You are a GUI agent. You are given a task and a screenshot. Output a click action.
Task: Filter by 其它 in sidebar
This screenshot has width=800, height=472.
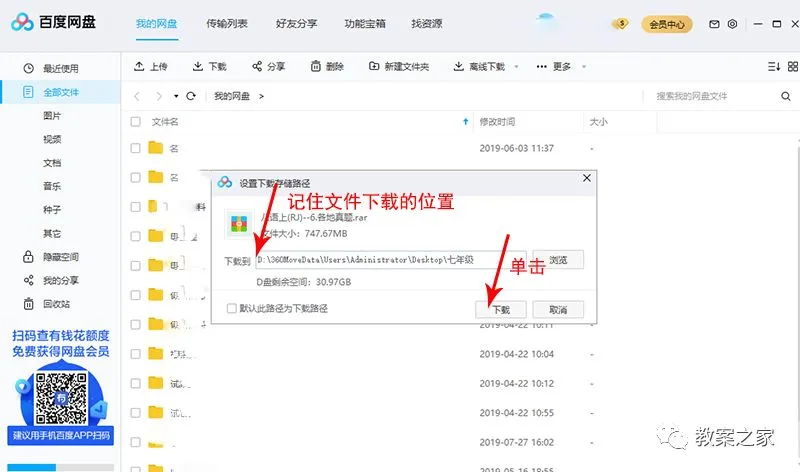click(x=52, y=233)
